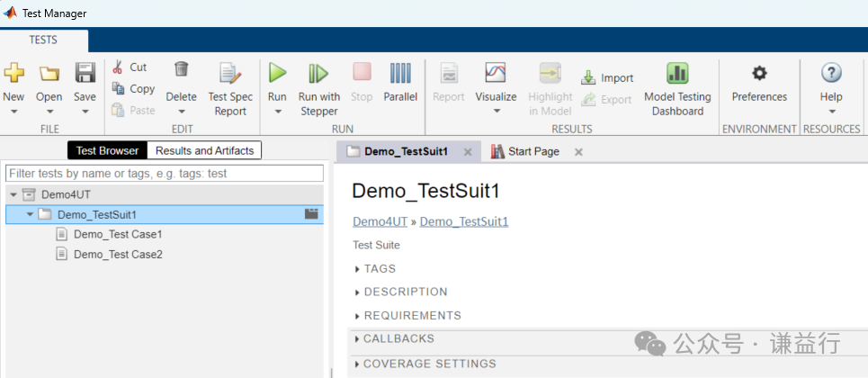Close the Start Page tab
Viewport: 868px width, 378px height.
pyautogui.click(x=578, y=152)
